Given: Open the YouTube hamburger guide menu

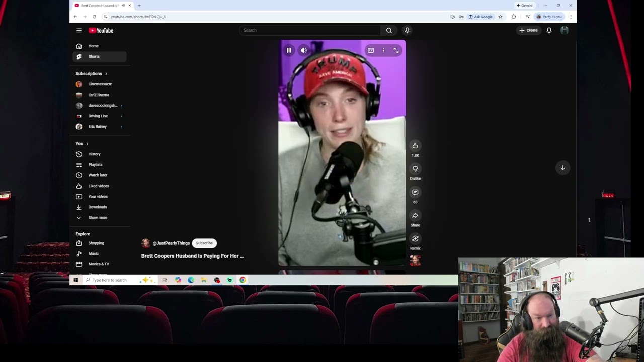Looking at the screenshot, I should (x=79, y=30).
